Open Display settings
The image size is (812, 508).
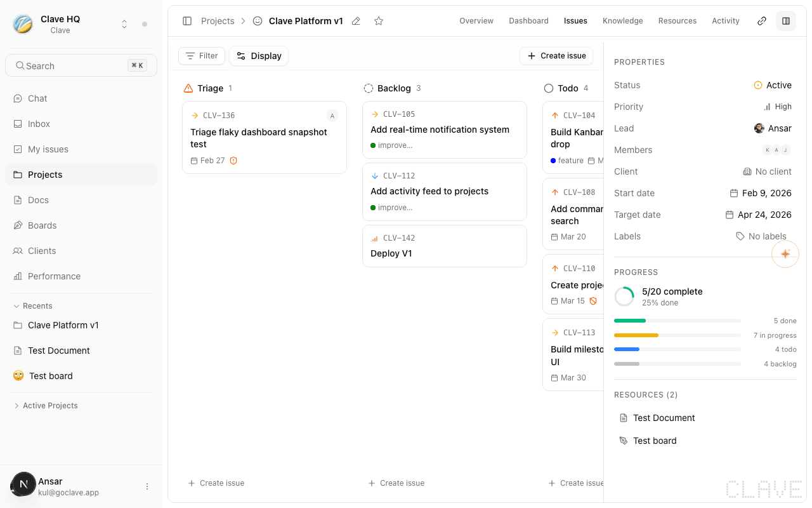259,56
